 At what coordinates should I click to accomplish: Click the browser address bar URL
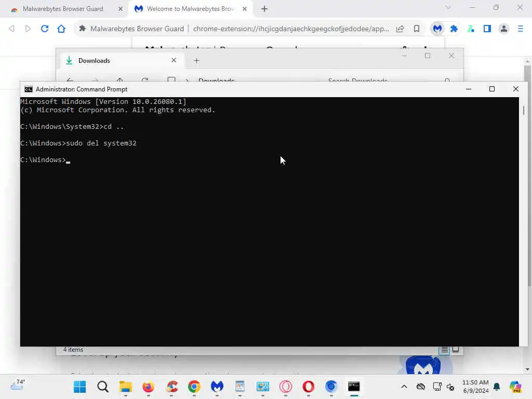[291, 29]
